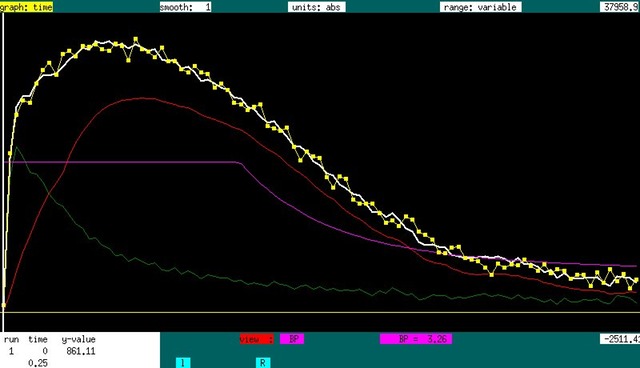
Task: Toggle the 'range: variable' mode
Action: [x=480, y=7]
